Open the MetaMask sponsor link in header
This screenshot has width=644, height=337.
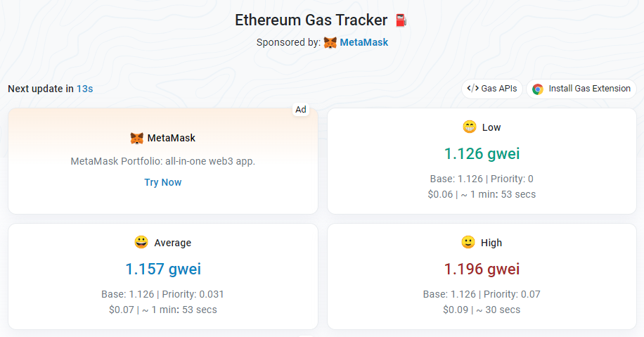coord(363,42)
